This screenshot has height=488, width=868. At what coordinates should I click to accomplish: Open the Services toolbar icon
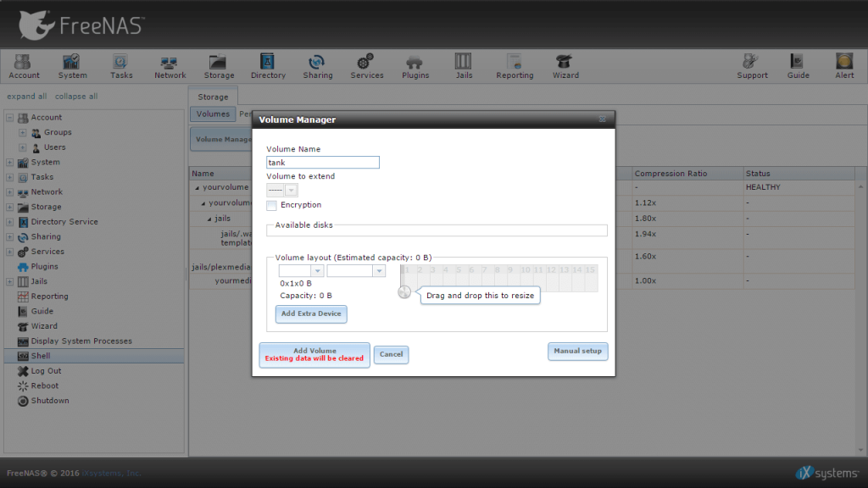click(367, 66)
